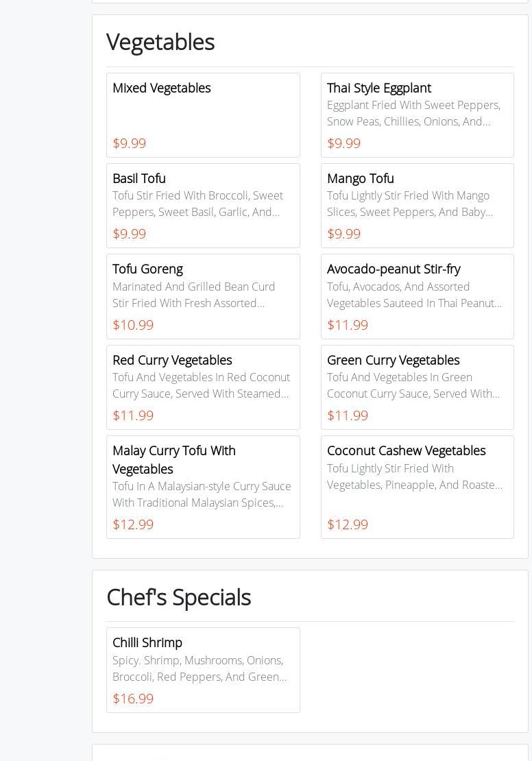
Task: Click the Thai Style Eggplant description text
Action: click(x=413, y=113)
